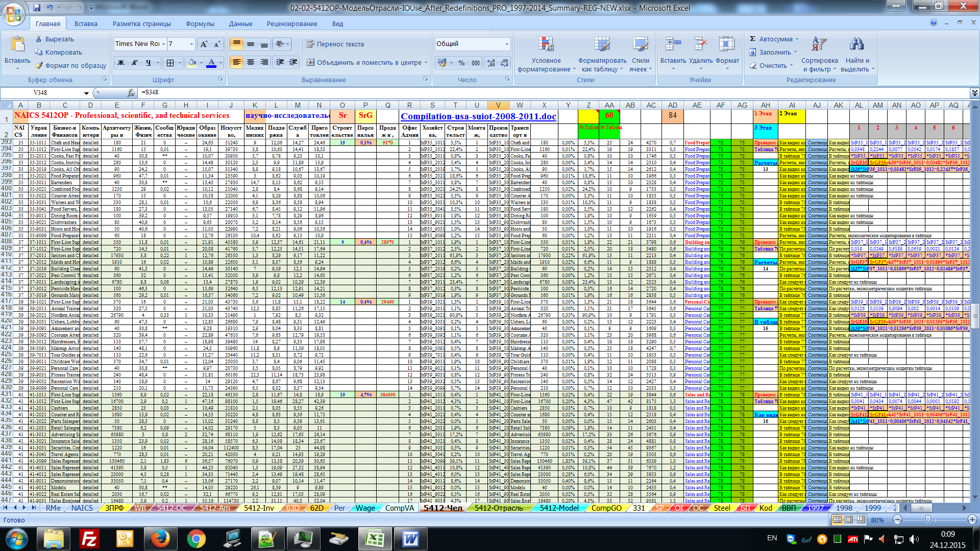Open the 5412-Отрасль sheet tab
This screenshot has width=980, height=551.
498,508
